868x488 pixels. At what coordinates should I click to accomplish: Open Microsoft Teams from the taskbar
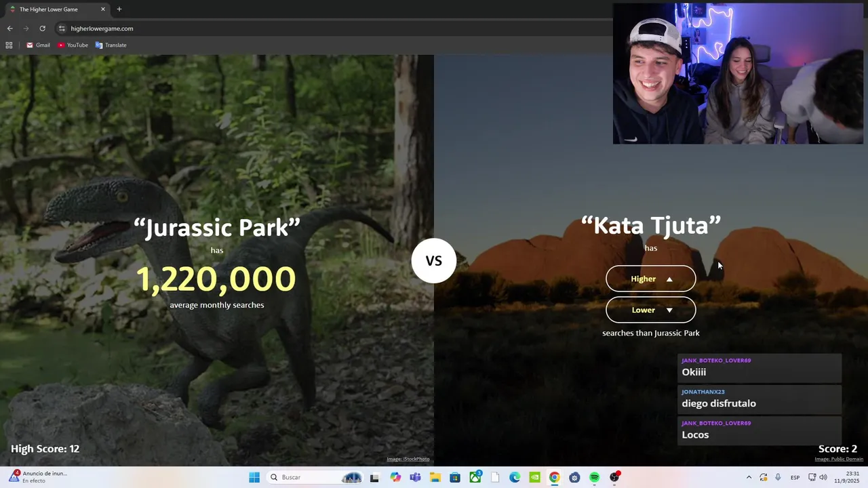click(415, 477)
